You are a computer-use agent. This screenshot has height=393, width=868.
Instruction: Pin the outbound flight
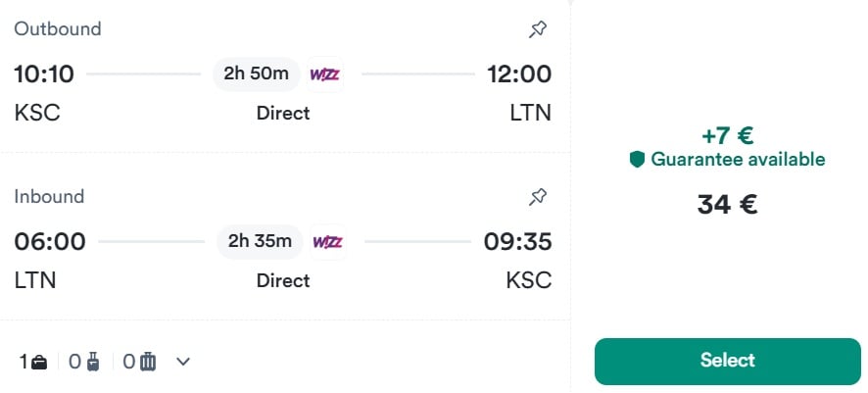tap(537, 29)
